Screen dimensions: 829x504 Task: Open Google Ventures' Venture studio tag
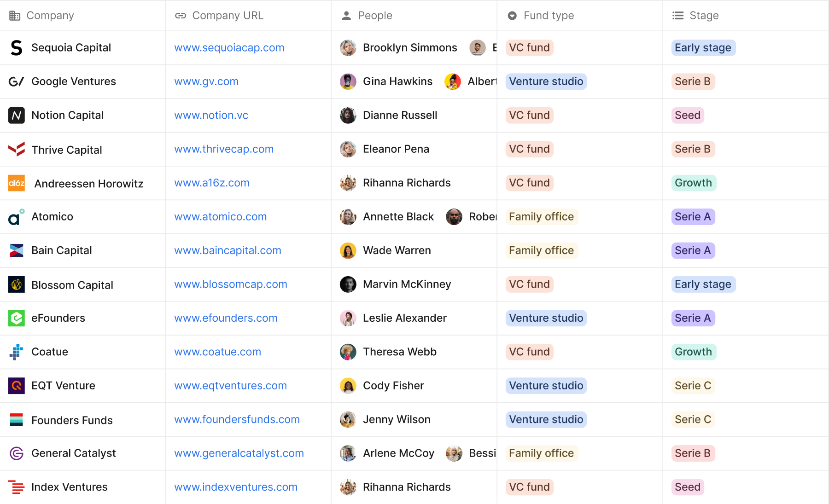pyautogui.click(x=546, y=81)
